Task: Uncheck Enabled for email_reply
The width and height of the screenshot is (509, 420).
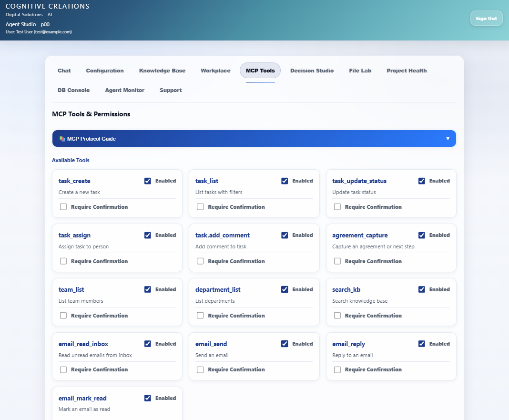Action: tap(422, 344)
